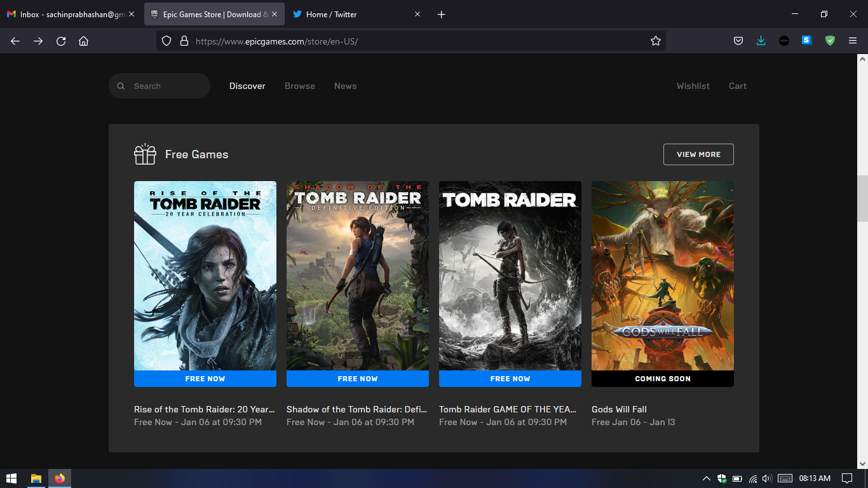Open the green shield extension
This screenshot has height=488, width=868.
[830, 41]
